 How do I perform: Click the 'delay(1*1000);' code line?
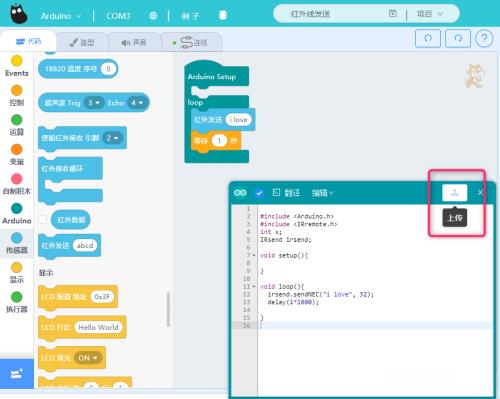coord(293,302)
